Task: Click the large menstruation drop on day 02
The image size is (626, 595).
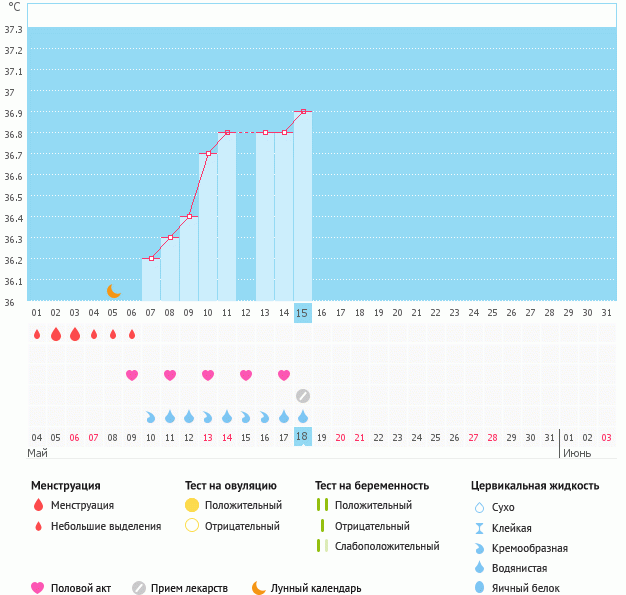Action: coord(56,334)
